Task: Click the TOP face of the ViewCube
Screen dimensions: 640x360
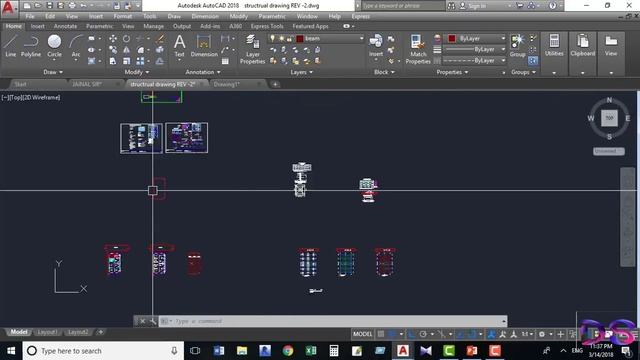Action: [609, 118]
